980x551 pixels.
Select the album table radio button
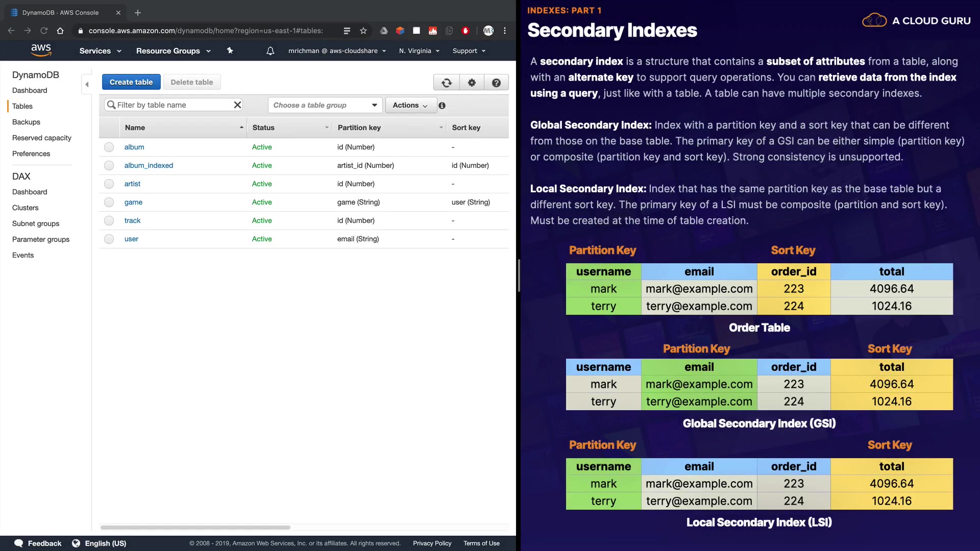click(109, 147)
